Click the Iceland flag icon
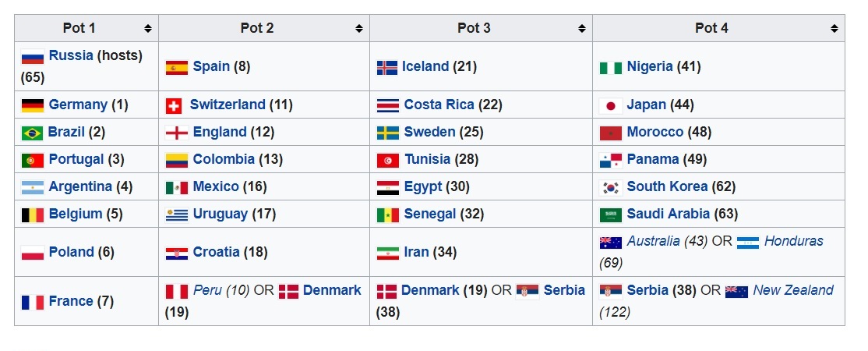868x351 pixels. tap(387, 67)
